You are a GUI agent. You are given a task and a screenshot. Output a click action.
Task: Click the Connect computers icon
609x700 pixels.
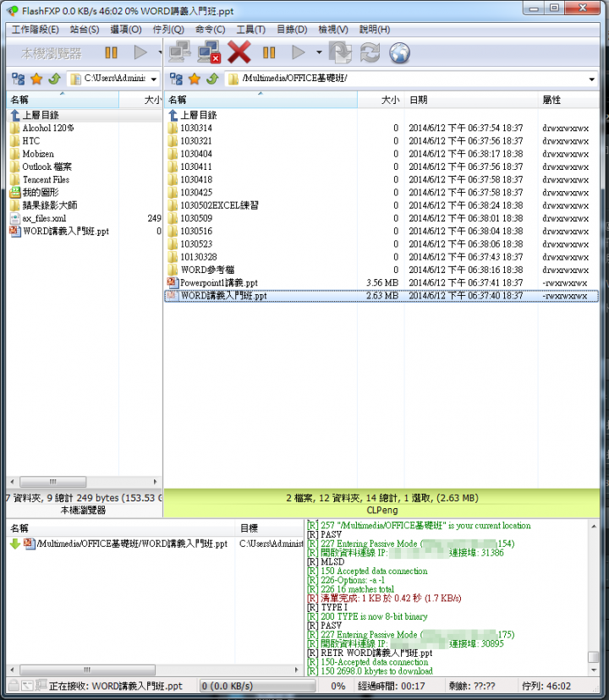(x=179, y=52)
